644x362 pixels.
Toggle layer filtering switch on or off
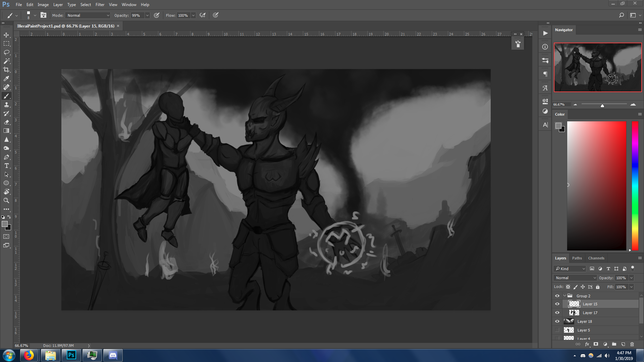click(x=633, y=268)
